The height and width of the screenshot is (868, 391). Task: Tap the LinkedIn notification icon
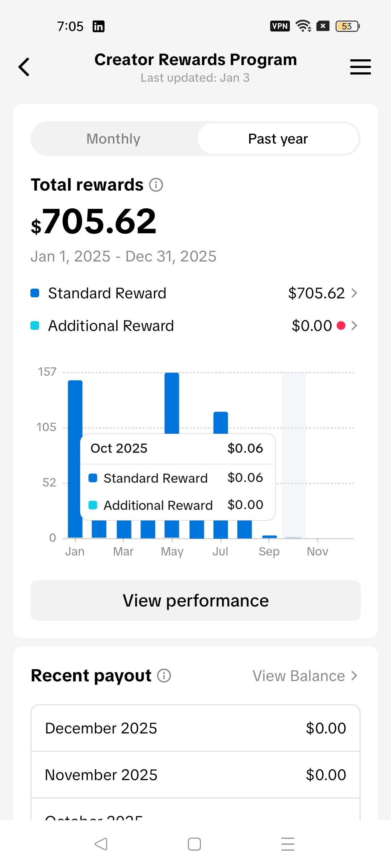pyautogui.click(x=98, y=26)
